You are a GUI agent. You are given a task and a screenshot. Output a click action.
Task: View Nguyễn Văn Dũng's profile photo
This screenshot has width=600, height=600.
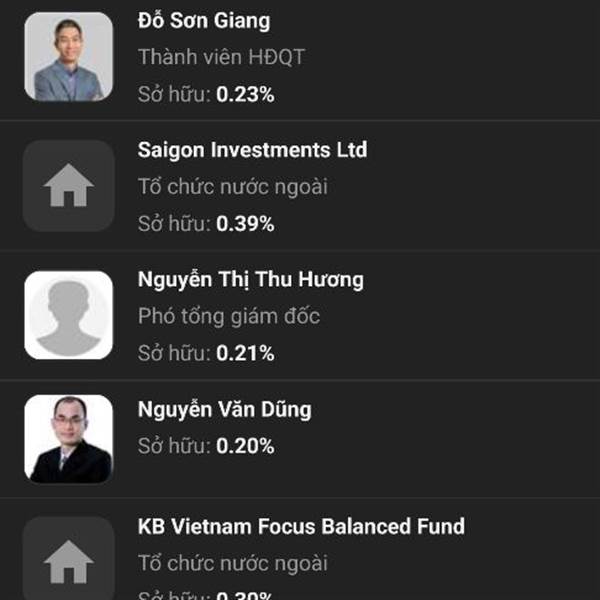tap(68, 439)
